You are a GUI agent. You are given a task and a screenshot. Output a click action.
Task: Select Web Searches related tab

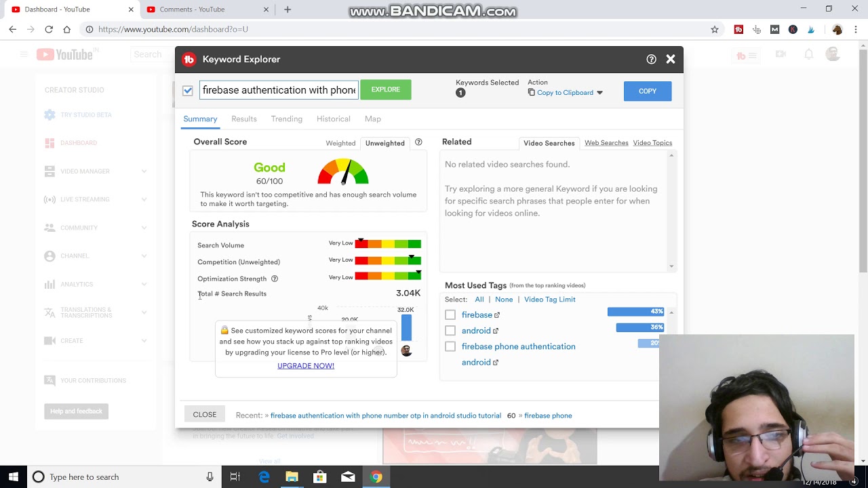[606, 142]
